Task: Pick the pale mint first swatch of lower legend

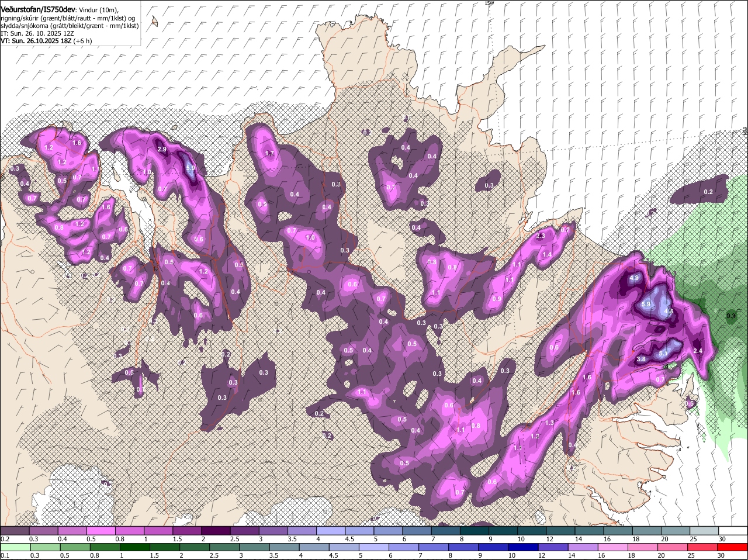Action: pyautogui.click(x=15, y=548)
